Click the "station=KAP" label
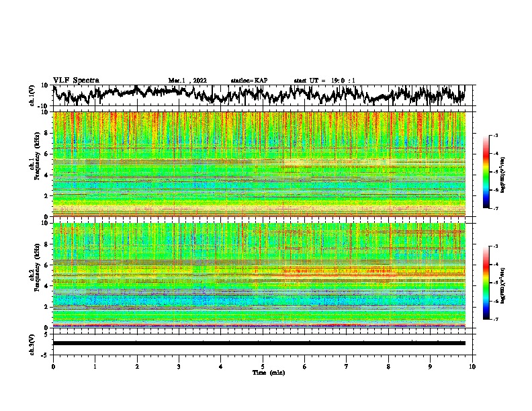 point(249,81)
